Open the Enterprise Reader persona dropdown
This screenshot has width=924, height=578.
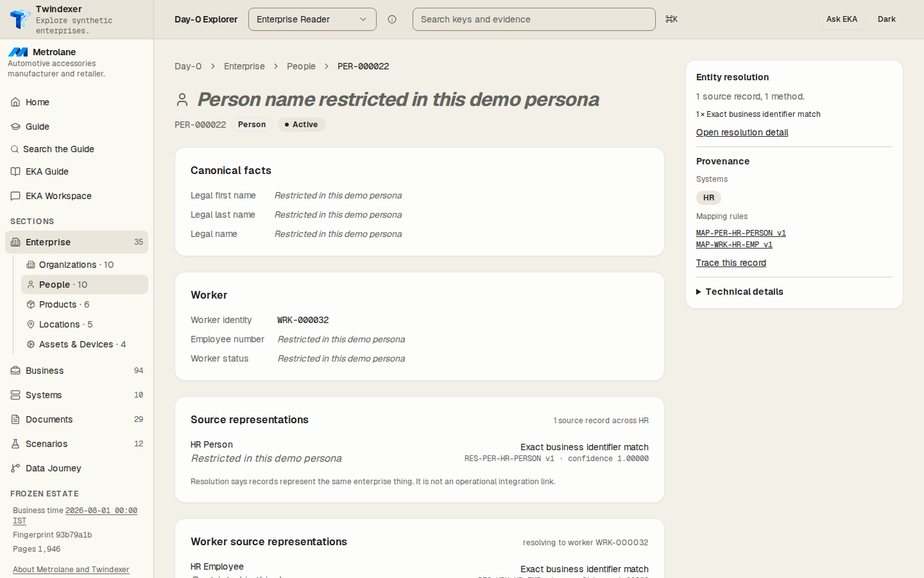(x=312, y=19)
